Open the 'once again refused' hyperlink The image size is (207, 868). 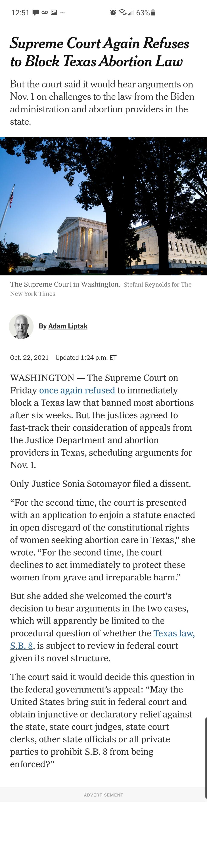[77, 390]
